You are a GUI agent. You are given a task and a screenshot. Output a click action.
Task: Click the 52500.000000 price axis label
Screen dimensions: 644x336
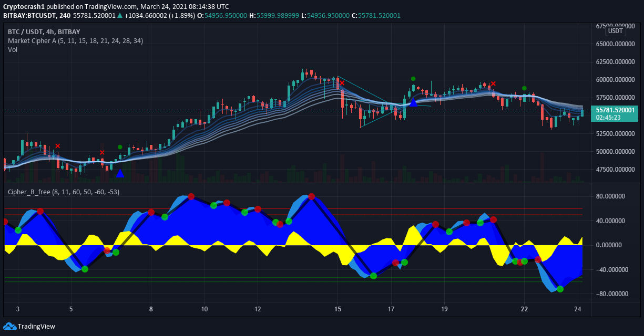616,134
